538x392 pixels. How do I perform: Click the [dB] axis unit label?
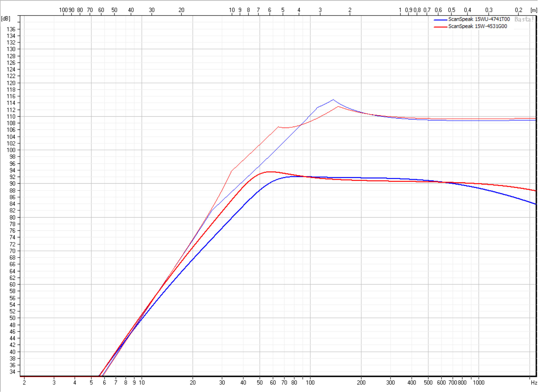6,19
